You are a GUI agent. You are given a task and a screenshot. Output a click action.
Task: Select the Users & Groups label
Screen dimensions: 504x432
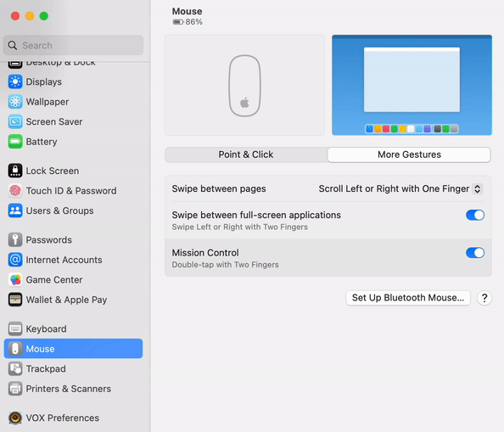(59, 210)
